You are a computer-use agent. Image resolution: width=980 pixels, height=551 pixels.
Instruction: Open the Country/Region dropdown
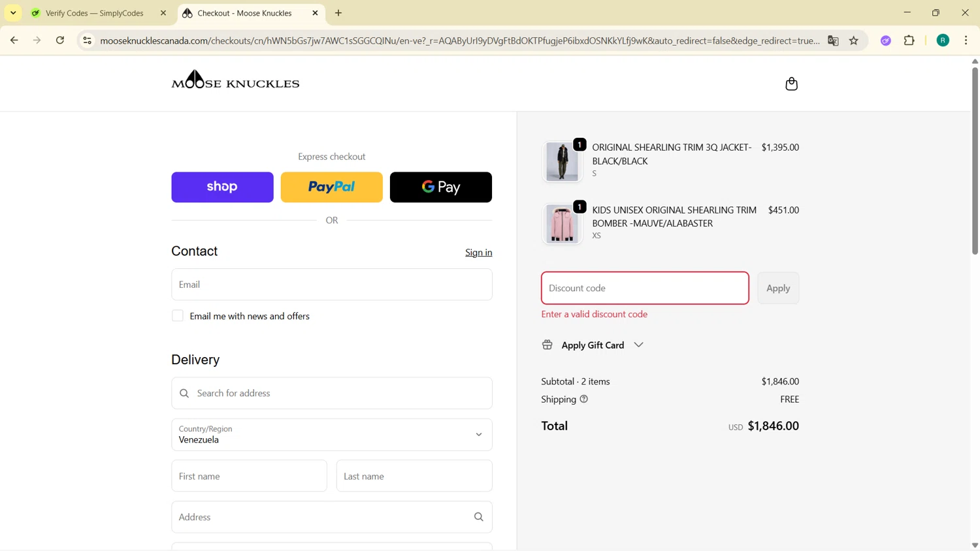pyautogui.click(x=332, y=435)
